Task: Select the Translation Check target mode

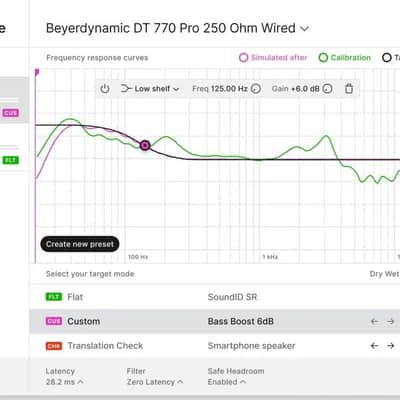Action: click(x=215, y=346)
